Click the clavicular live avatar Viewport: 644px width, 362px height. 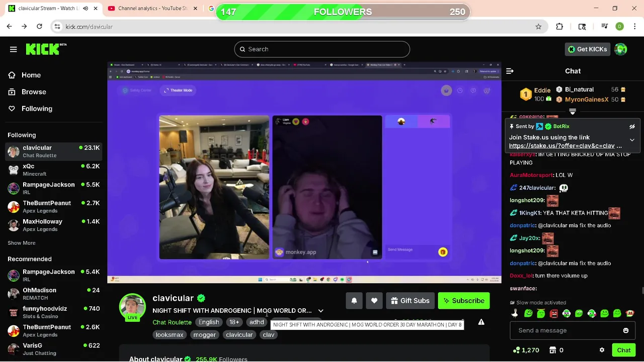[132, 306]
